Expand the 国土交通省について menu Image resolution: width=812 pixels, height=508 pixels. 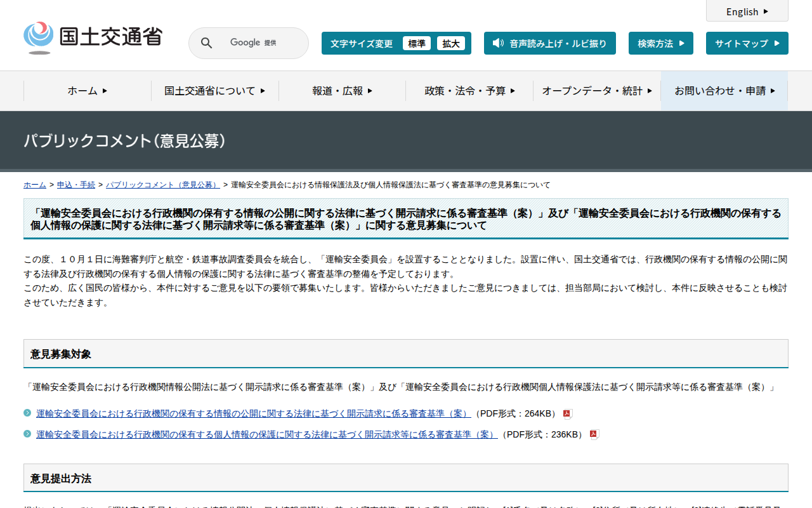point(215,91)
